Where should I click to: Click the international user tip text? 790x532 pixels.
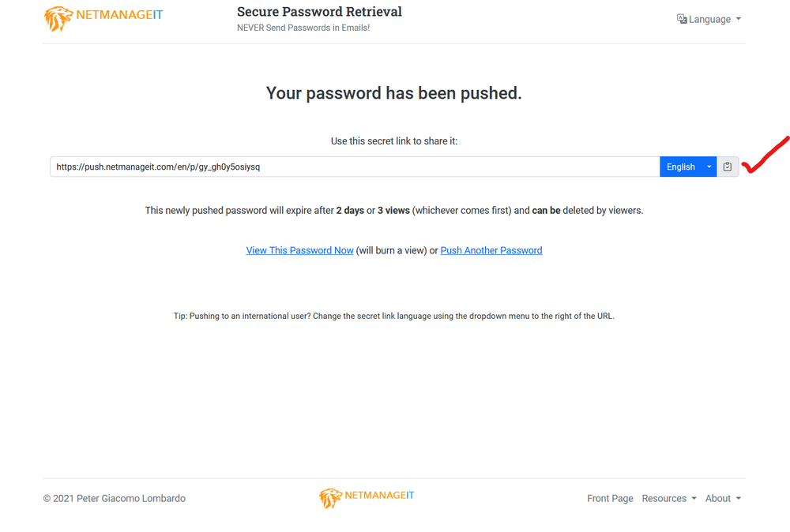point(393,316)
